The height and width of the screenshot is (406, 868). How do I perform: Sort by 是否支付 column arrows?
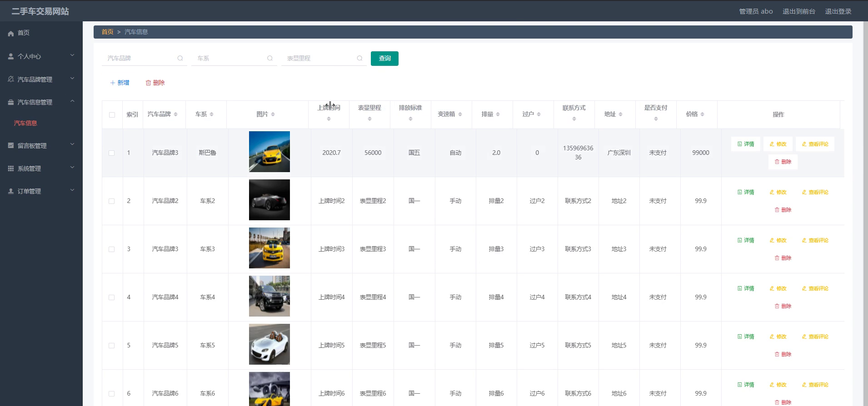click(656, 119)
